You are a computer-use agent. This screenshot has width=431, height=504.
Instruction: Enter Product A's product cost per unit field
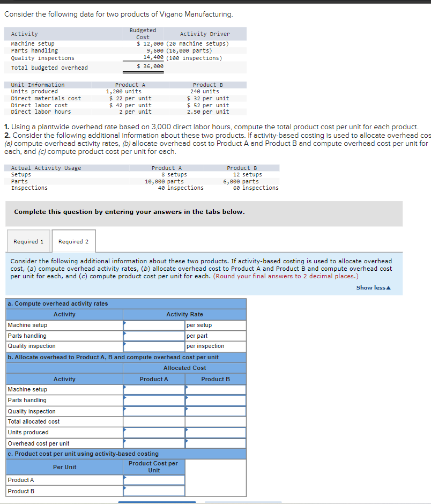coord(155,480)
